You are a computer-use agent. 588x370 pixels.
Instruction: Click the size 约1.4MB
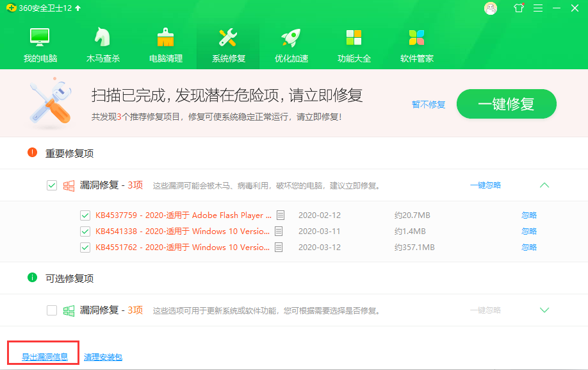pos(410,231)
